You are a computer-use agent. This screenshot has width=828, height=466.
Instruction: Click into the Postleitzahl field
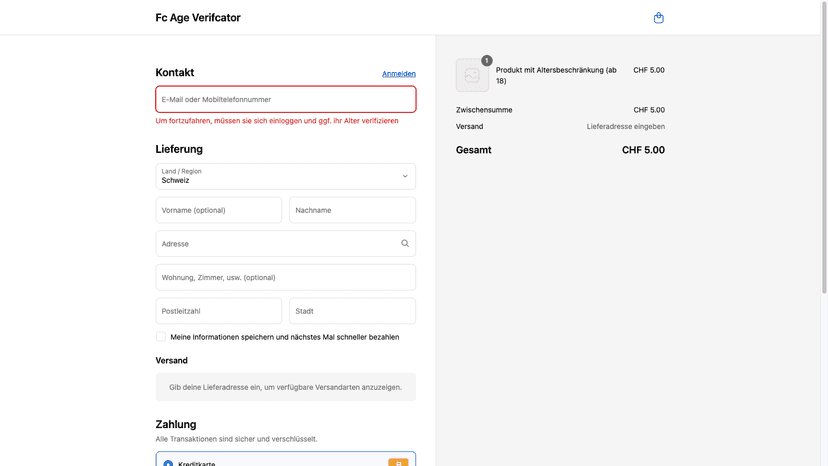pyautogui.click(x=219, y=311)
